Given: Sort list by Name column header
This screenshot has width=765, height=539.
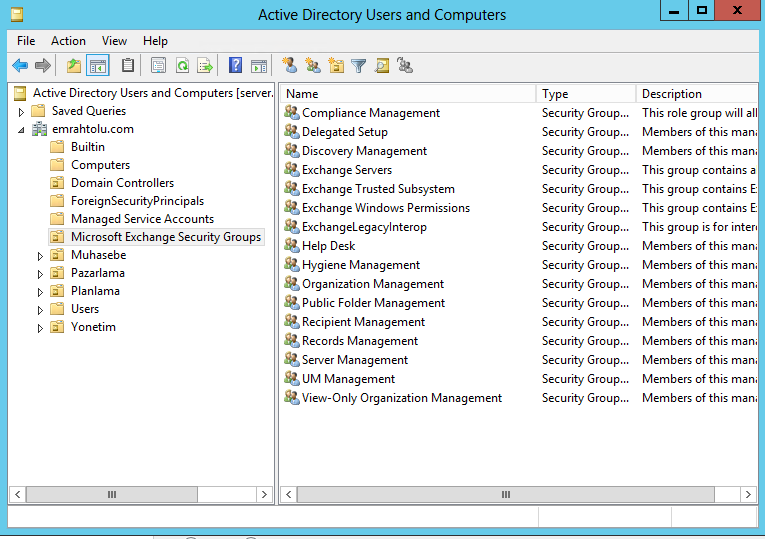Looking at the screenshot, I should 408,94.
